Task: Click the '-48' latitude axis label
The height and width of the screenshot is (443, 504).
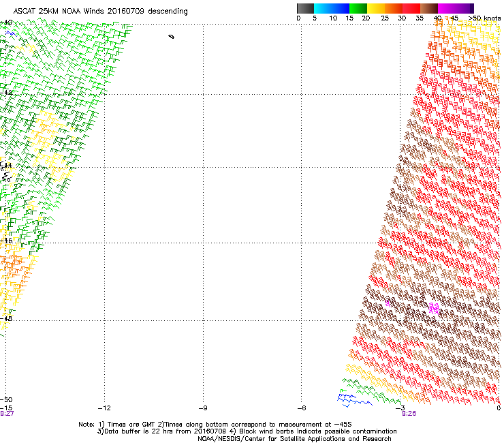Action: pos(6,318)
